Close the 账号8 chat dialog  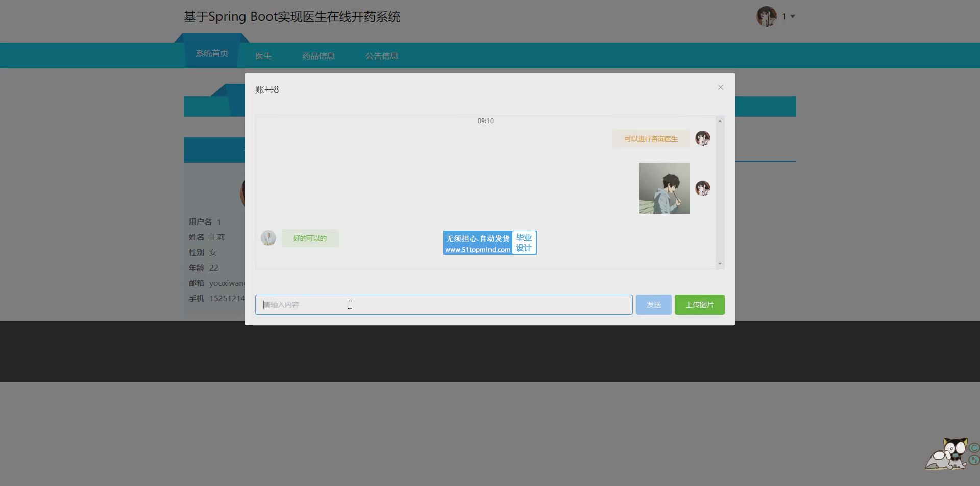pos(720,87)
